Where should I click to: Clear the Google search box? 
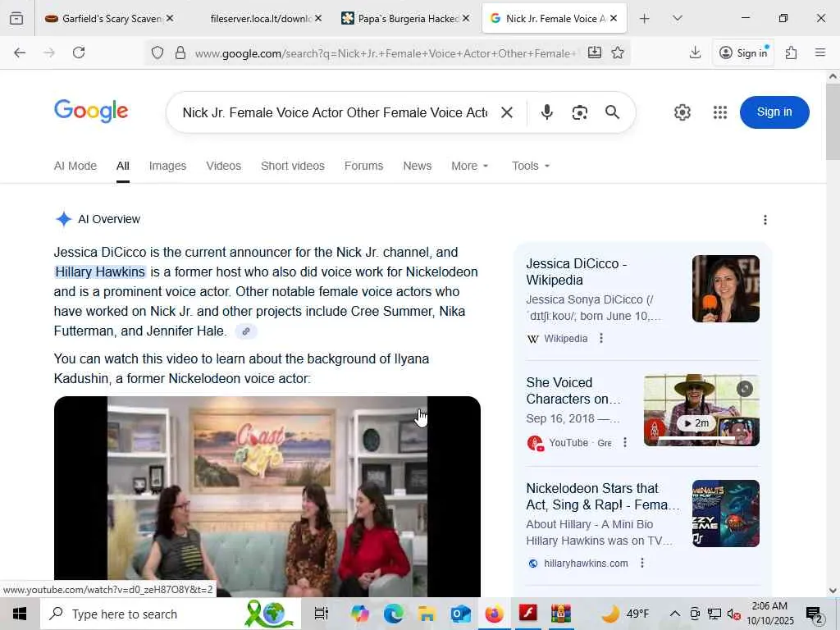[x=507, y=112]
